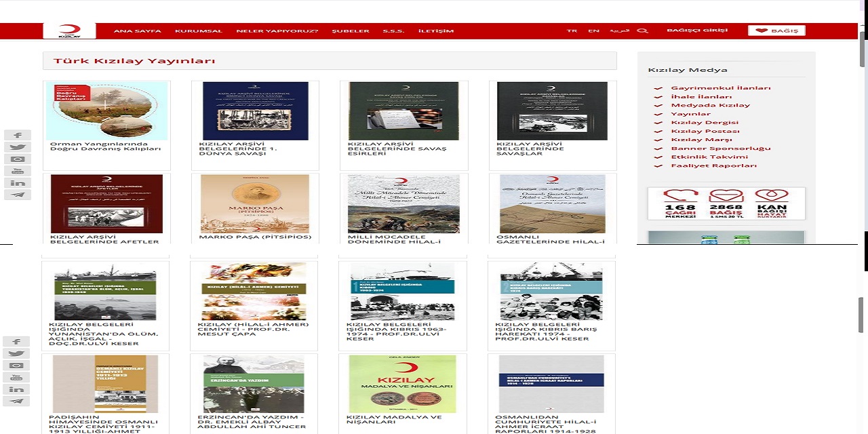Screen dimensions: 868x434
Task: Open Erzincan'da Yazdım book cover
Action: (254, 384)
